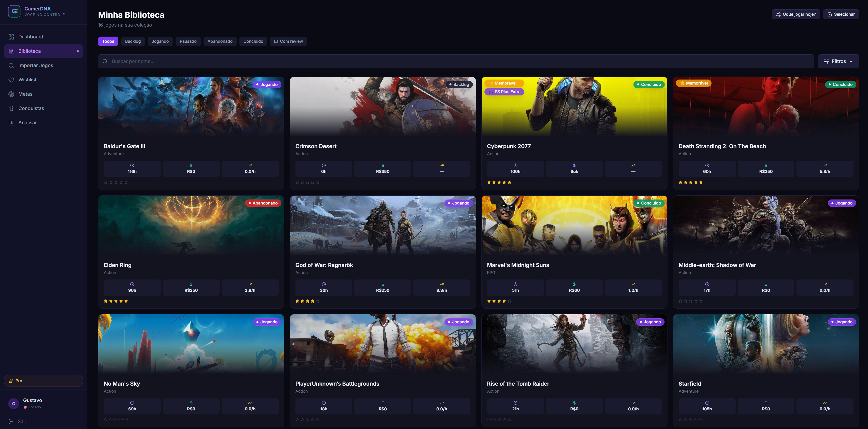Click the 17h playtime box on Shadow of War
This screenshot has width=868, height=429.
click(x=707, y=287)
